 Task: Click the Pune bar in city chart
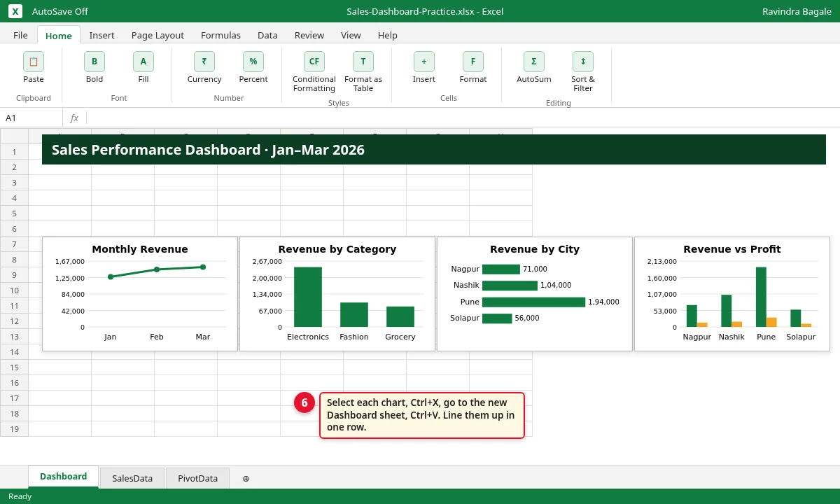(x=533, y=302)
